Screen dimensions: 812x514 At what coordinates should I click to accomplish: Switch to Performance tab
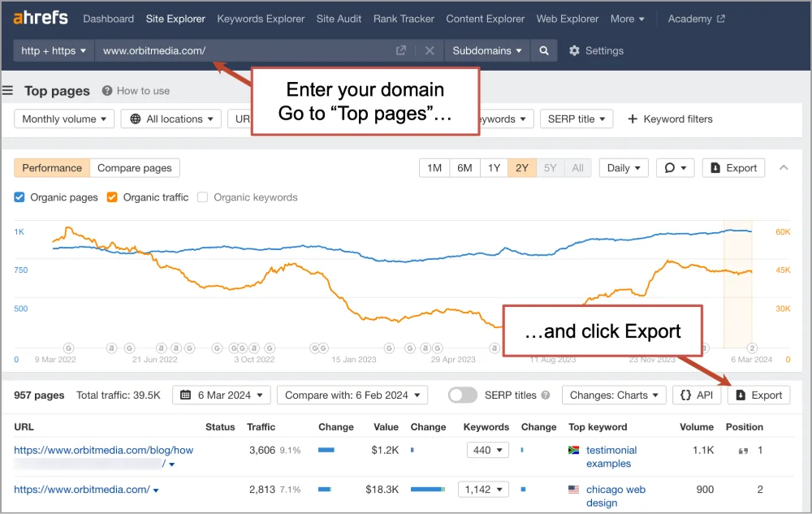click(x=52, y=168)
